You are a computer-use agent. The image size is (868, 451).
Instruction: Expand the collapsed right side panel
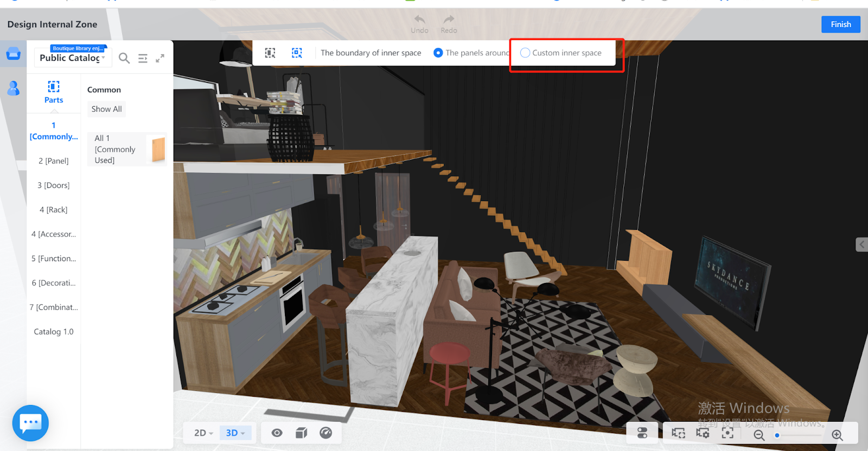tap(861, 244)
